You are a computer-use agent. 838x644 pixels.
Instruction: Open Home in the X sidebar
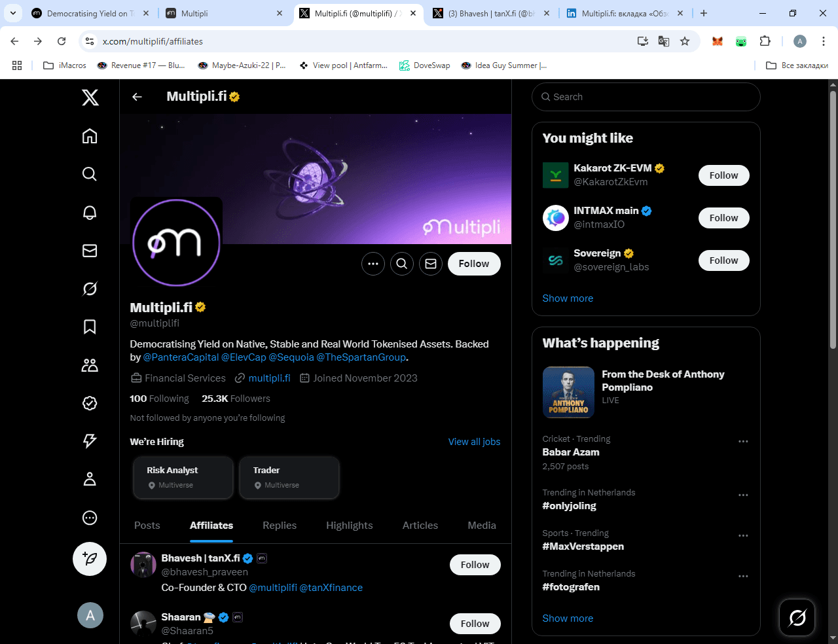(90, 136)
